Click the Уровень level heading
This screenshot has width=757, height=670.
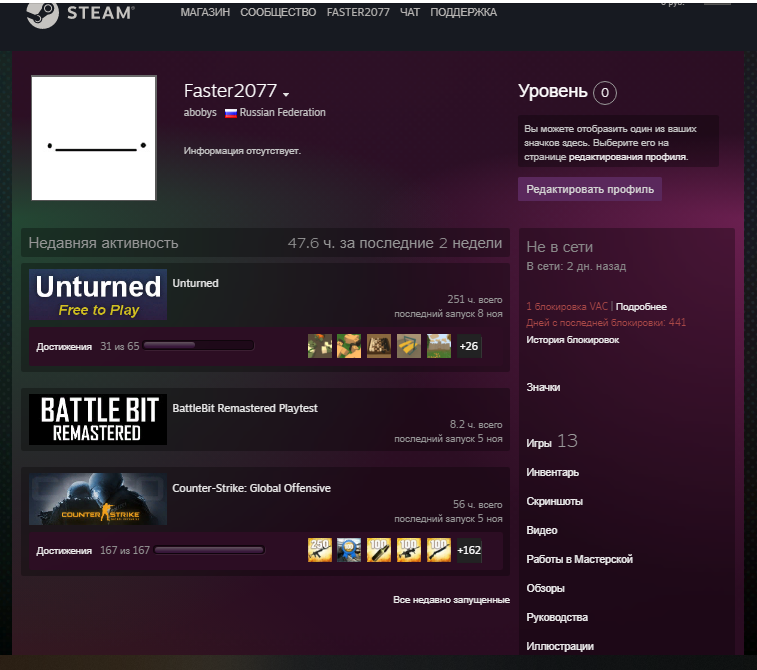pyautogui.click(x=553, y=91)
